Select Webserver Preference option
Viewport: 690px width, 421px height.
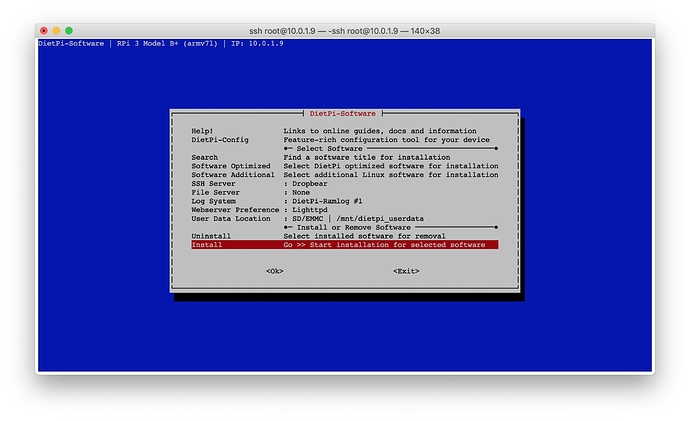[x=235, y=210]
